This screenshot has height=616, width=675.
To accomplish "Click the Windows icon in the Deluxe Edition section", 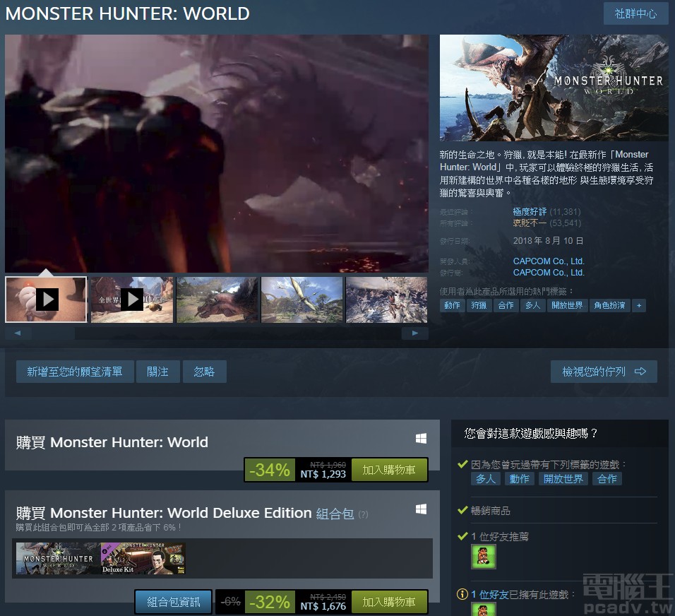I will point(421,508).
